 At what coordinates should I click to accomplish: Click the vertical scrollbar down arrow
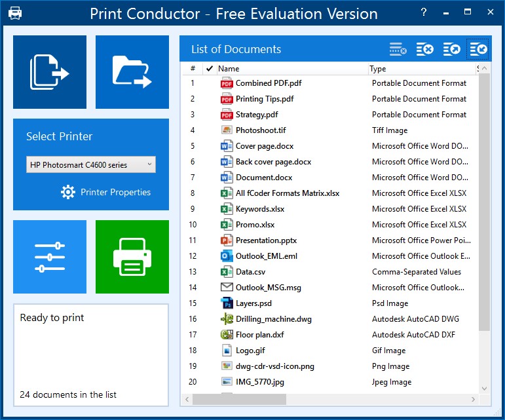click(484, 389)
